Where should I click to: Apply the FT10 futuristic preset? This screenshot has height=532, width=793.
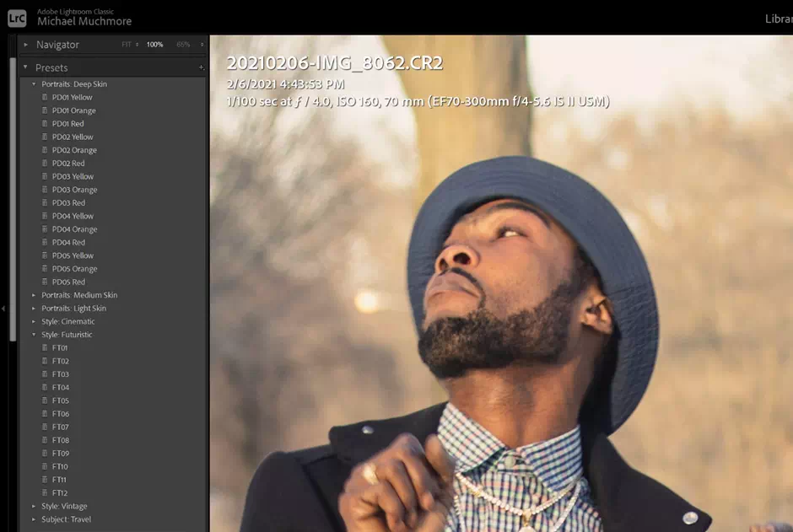(x=60, y=466)
